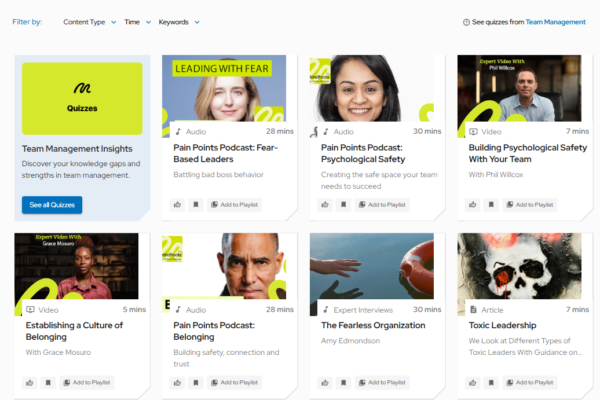The height and width of the screenshot is (400, 600).
Task: Expand the Content Type filter
Action: click(x=89, y=21)
